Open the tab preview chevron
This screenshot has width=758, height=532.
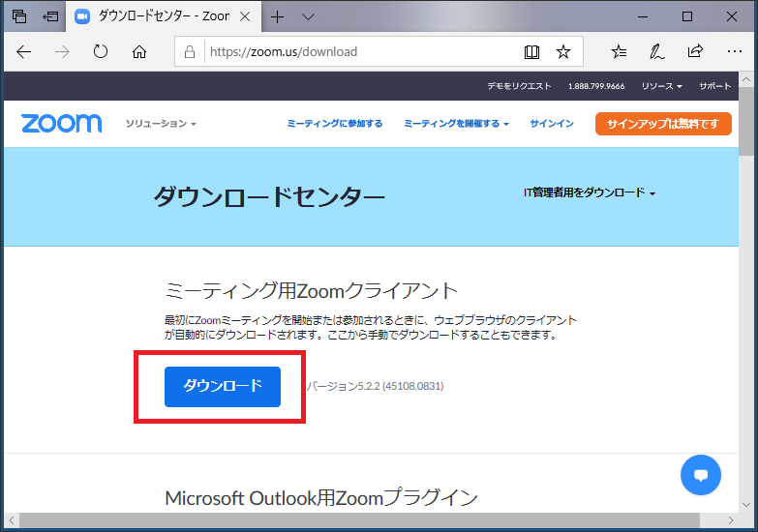click(309, 16)
